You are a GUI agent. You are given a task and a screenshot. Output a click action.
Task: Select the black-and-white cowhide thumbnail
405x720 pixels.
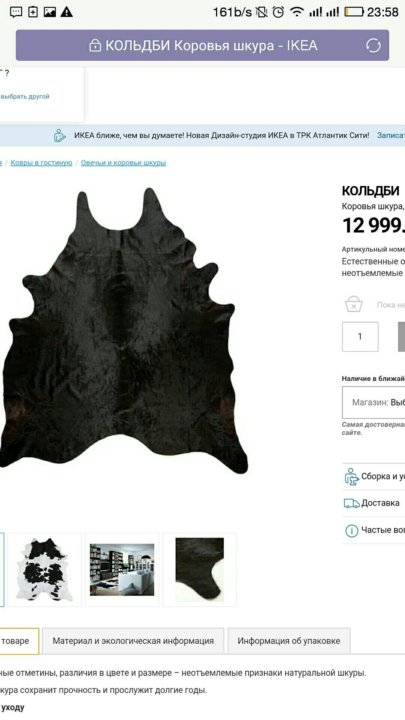point(45,569)
